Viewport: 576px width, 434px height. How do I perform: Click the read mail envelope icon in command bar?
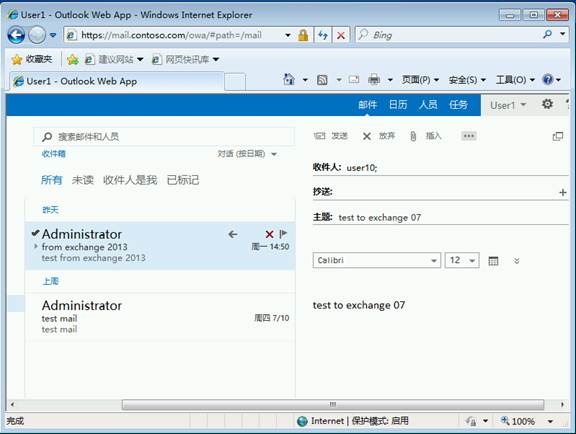[354, 79]
